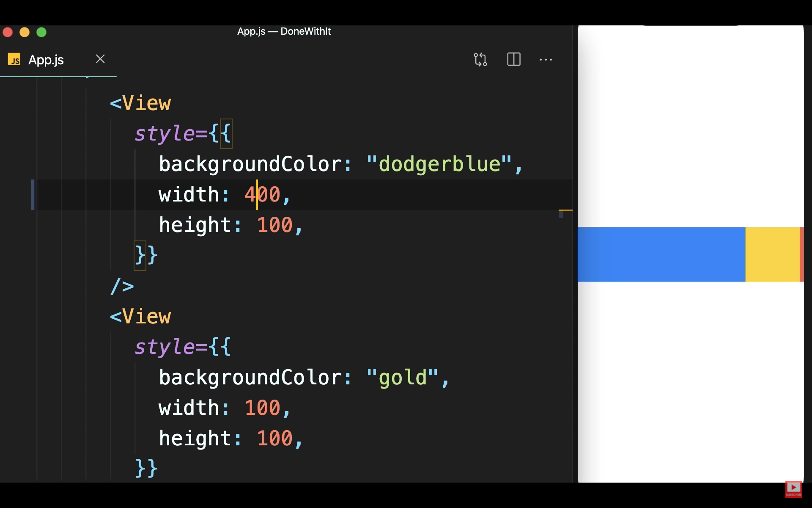Click the yellow macOS minimize button
Screen dimensions: 812x508
coord(25,32)
